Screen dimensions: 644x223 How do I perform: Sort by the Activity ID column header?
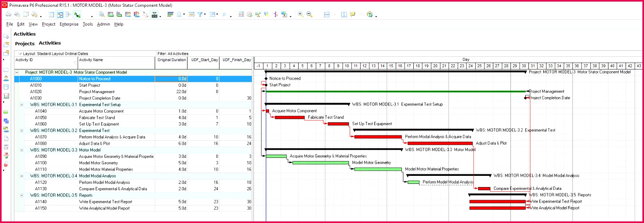point(46,63)
